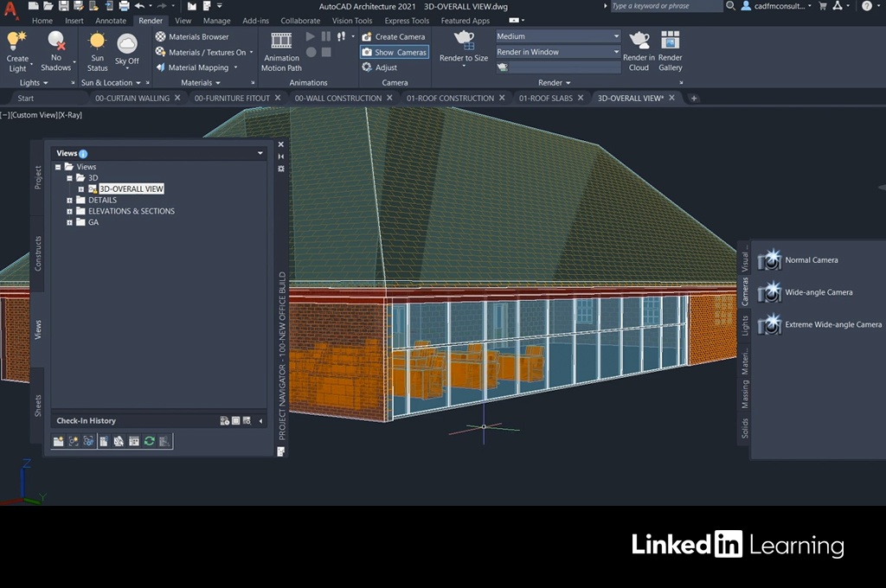Select 3D-OVERALL VIEW in the tree
This screenshot has height=588, width=886.
coord(131,189)
